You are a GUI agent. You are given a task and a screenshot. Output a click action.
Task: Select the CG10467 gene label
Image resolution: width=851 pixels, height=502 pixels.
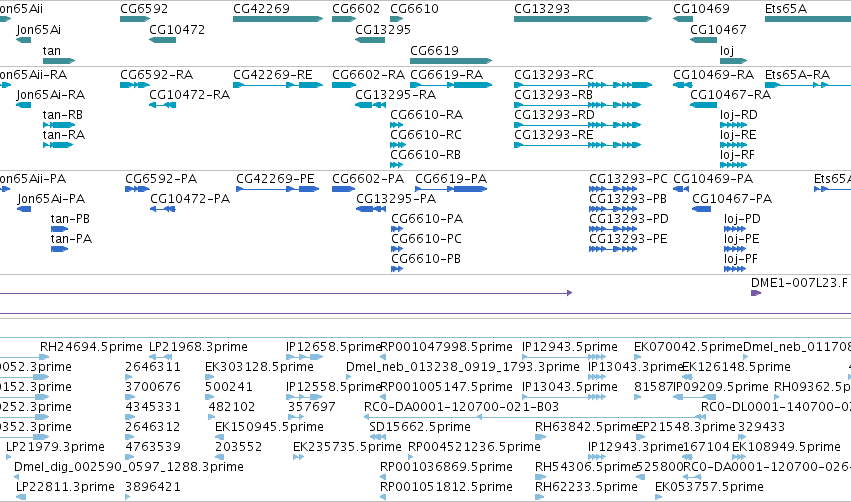pyautogui.click(x=718, y=30)
